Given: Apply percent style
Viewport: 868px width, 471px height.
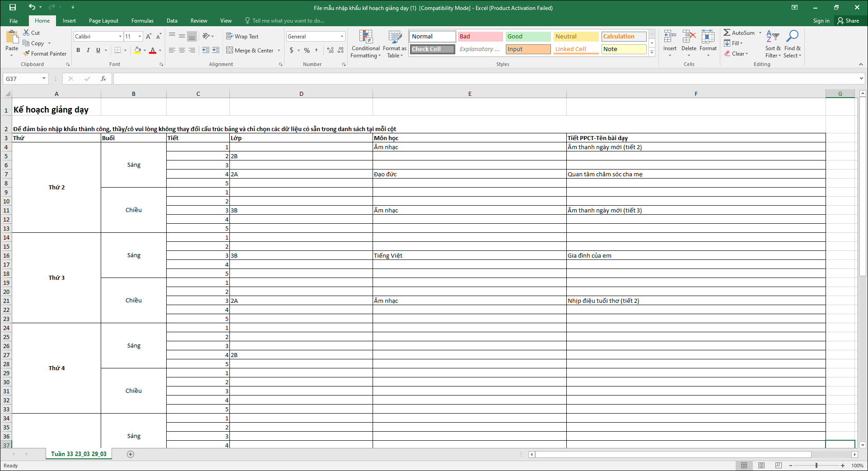Looking at the screenshot, I should tap(307, 50).
